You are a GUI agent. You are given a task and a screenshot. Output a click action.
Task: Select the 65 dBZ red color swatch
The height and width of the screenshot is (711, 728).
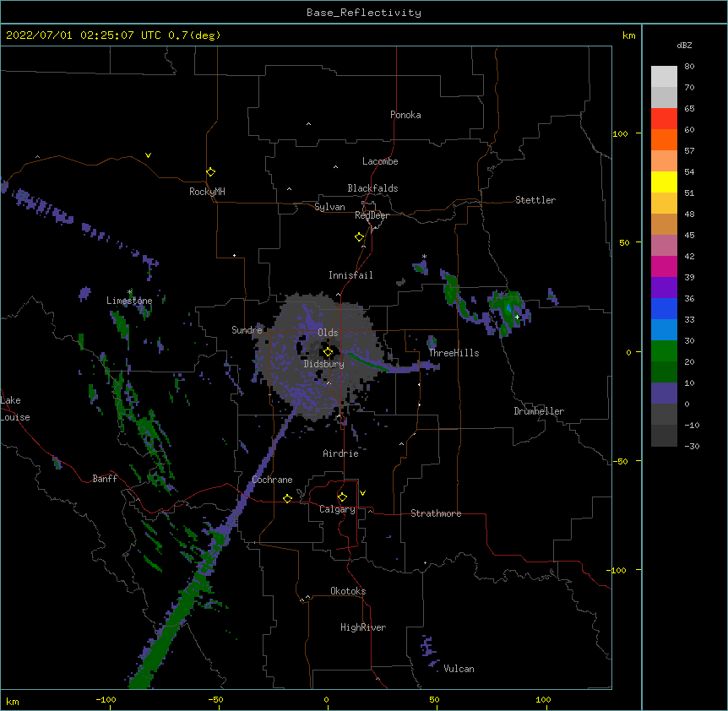pos(664,118)
